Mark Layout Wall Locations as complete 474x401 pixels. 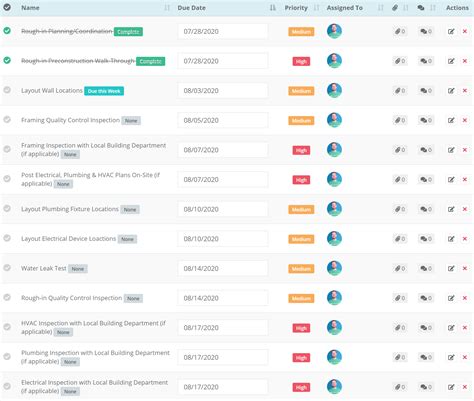pyautogui.click(x=7, y=90)
